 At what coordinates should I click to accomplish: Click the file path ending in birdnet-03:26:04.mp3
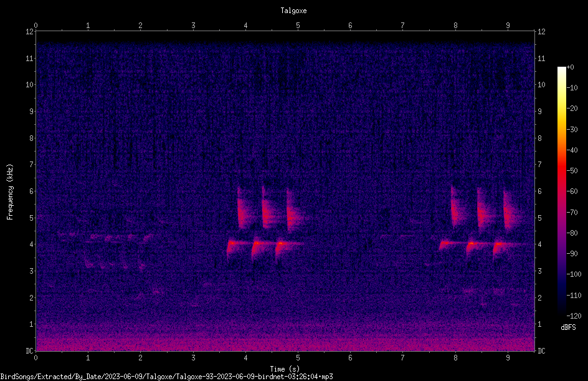(x=166, y=377)
